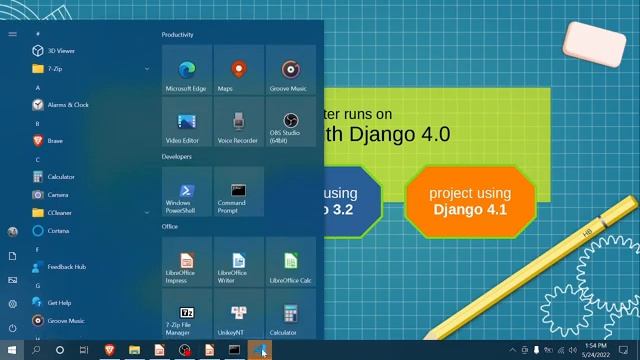This screenshot has height=360, width=640.
Task: Launch the Voice Recorder tile
Action: (239, 122)
